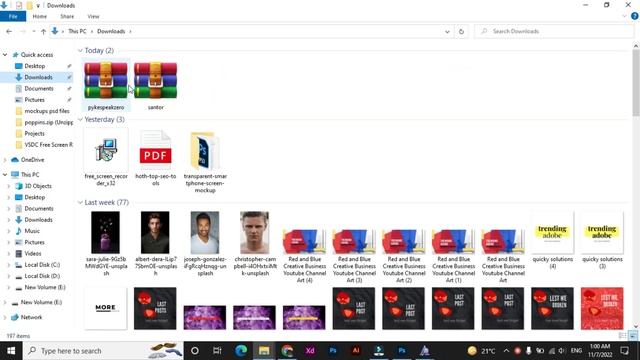This screenshot has height=360, width=640.
Task: Show hidden system tray icons
Action: 506,351
